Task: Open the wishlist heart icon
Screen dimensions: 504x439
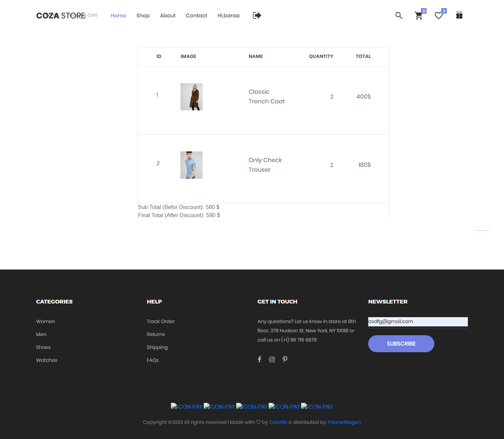Action: 439,16
